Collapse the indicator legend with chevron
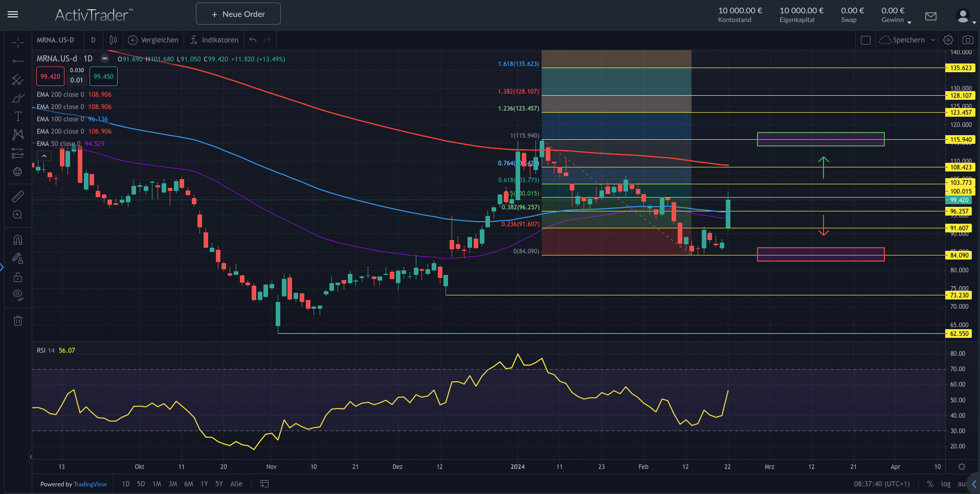This screenshot has height=494, width=980. [x=44, y=156]
